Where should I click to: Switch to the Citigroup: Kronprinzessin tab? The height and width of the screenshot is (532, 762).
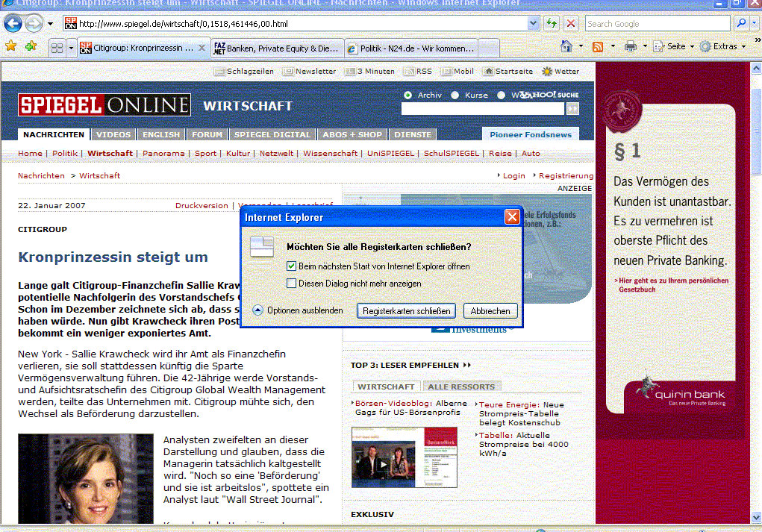pos(144,48)
